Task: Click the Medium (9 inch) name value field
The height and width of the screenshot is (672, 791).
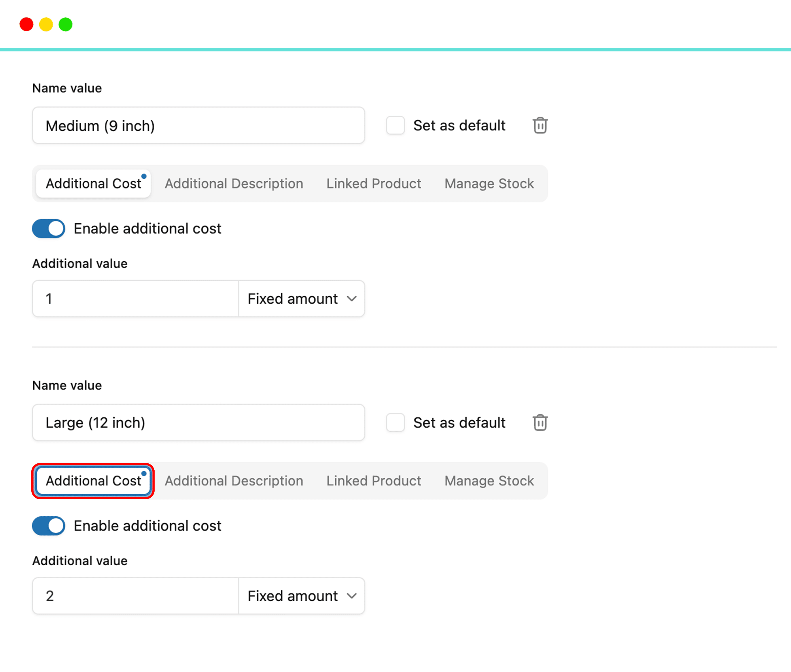Action: coord(198,126)
